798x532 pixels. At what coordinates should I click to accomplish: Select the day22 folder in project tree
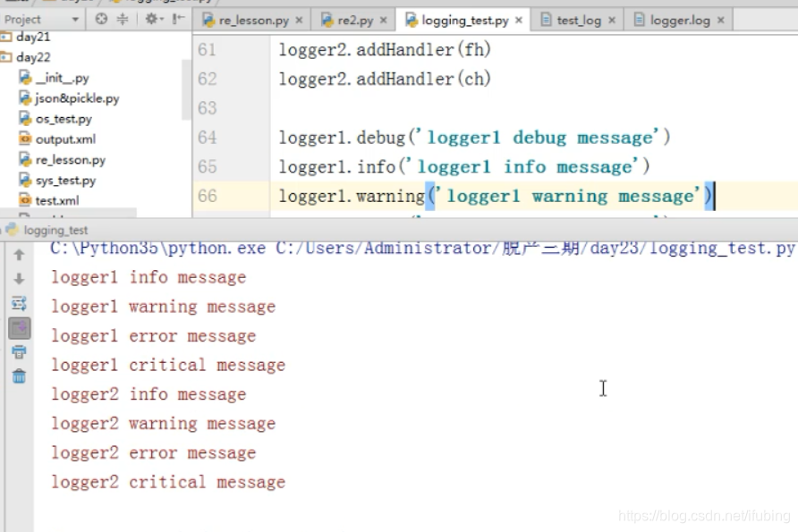[x=33, y=57]
